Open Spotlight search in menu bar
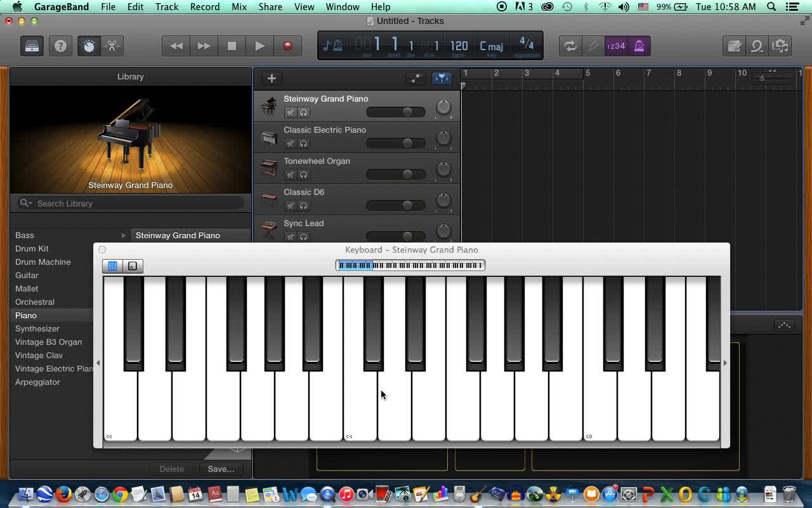Viewport: 812px width, 508px height. tap(771, 7)
